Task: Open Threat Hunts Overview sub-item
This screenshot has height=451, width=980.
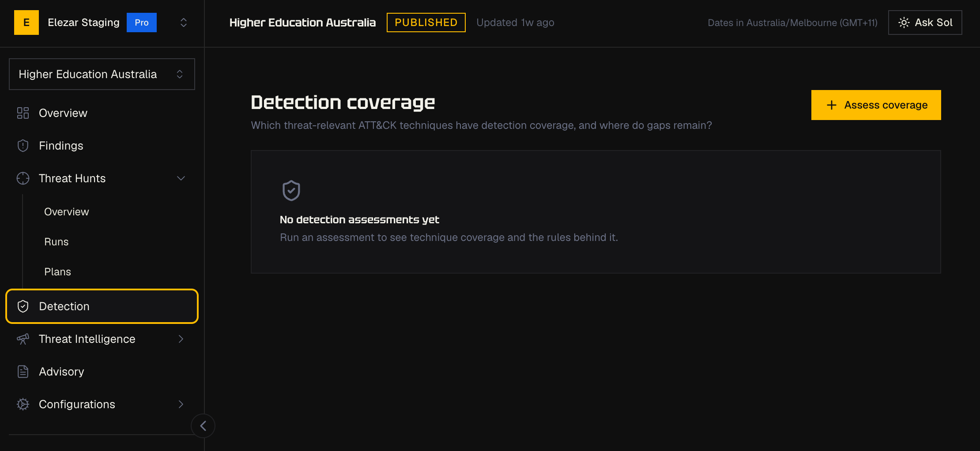Action: [x=67, y=212]
